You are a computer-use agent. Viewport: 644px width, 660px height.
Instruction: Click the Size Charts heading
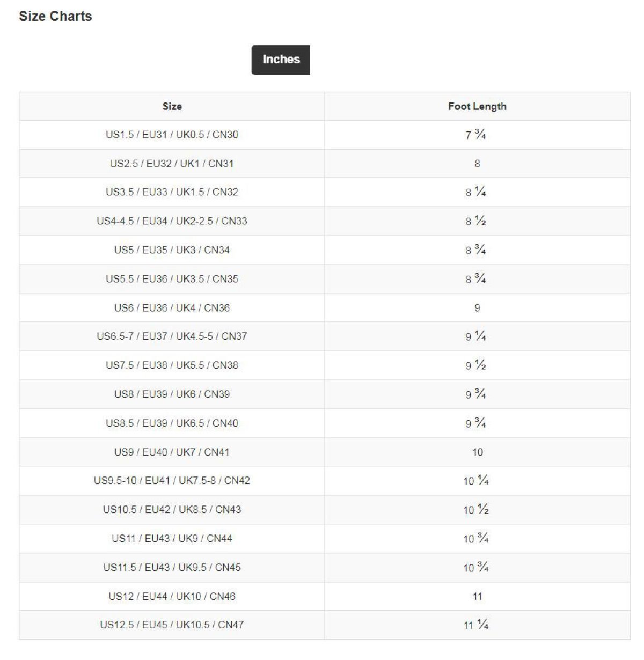55,16
